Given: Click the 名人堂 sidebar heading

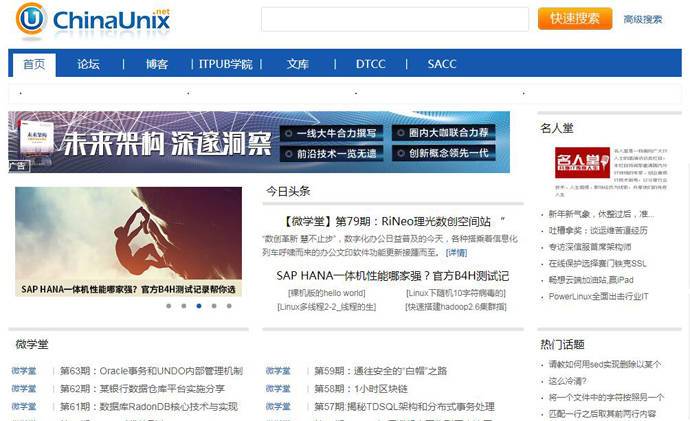Looking at the screenshot, I should click(x=557, y=128).
